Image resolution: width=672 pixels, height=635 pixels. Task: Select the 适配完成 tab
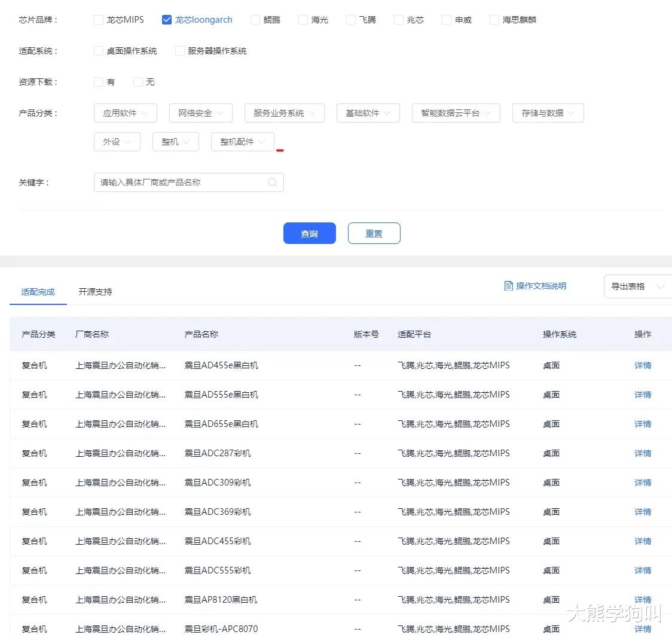click(x=38, y=292)
